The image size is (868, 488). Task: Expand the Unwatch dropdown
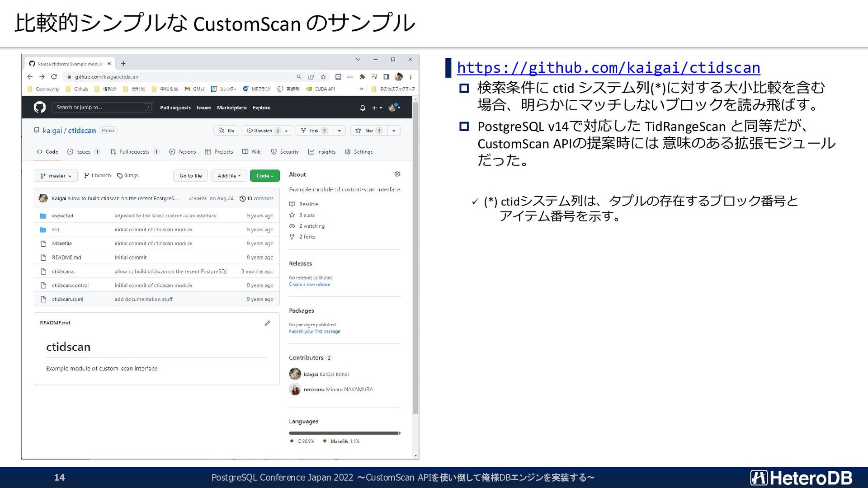click(x=267, y=131)
